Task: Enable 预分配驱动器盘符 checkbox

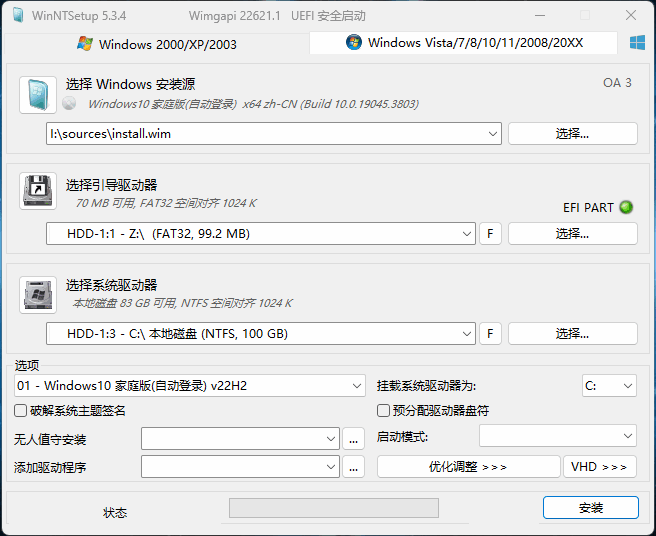Action: (383, 410)
